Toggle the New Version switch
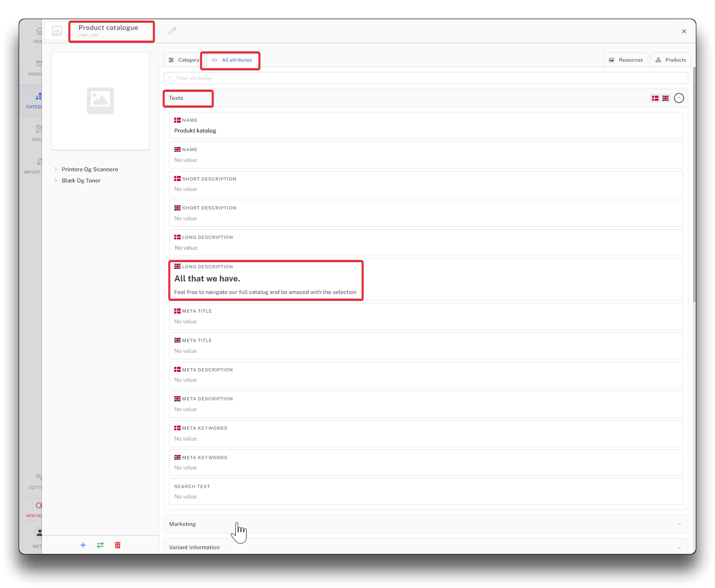Viewport: 715px width, 588px height. tap(39, 505)
